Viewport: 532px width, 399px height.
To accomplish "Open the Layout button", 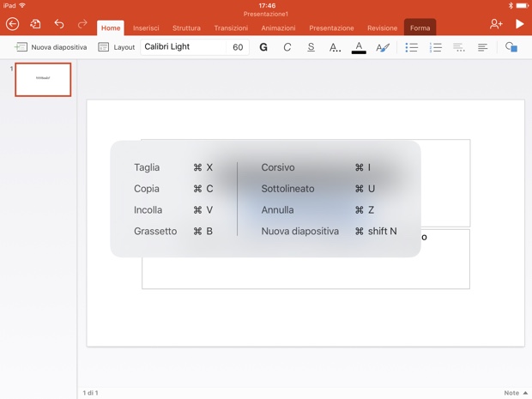I will [117, 47].
